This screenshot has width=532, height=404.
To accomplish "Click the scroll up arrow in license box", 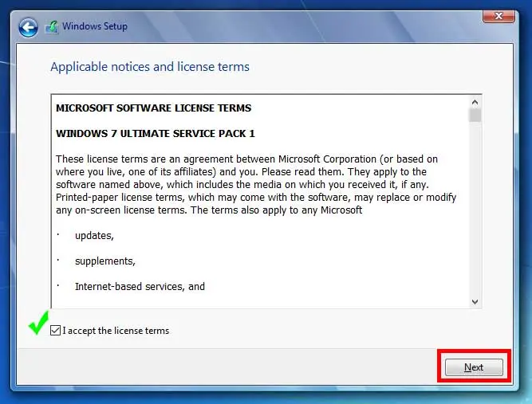I will (475, 102).
